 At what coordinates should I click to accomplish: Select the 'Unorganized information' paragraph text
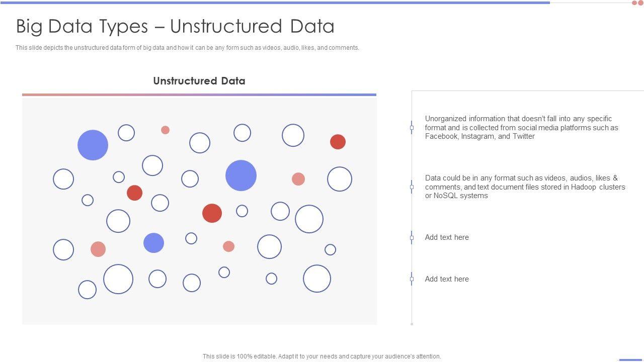pos(521,127)
